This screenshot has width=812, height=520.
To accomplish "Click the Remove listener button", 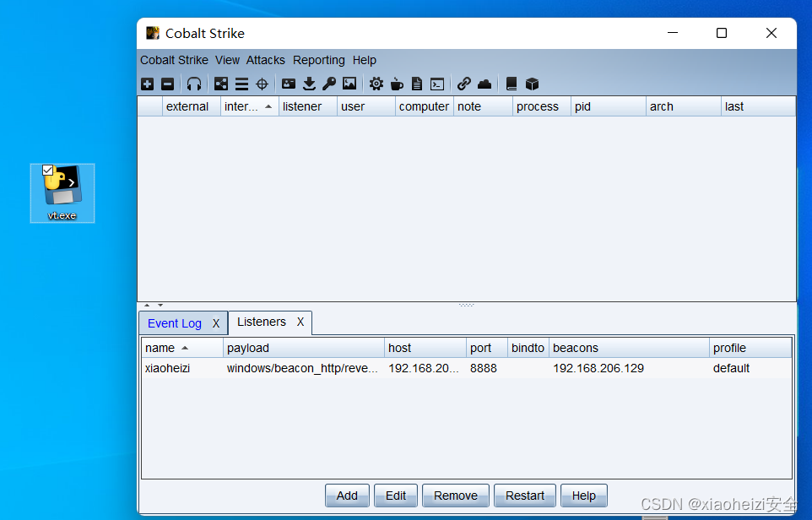I will pos(456,496).
